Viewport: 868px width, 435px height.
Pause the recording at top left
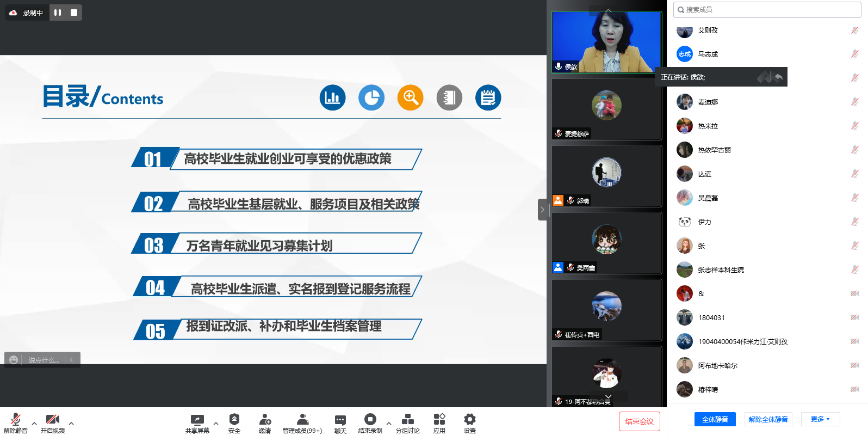[58, 13]
